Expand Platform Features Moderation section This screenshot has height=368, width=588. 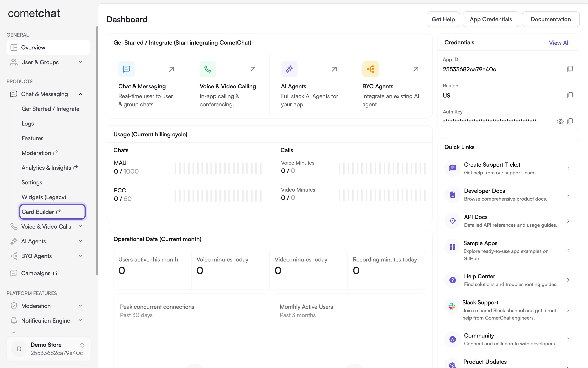coord(80,306)
